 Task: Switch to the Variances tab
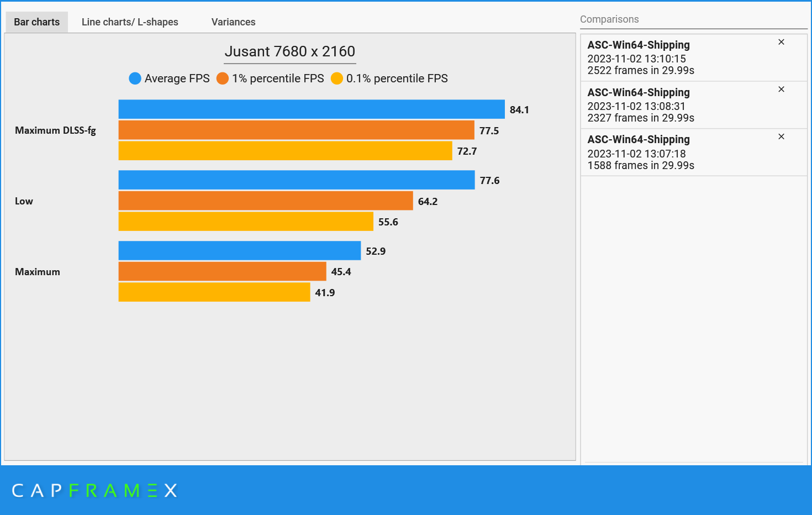233,22
